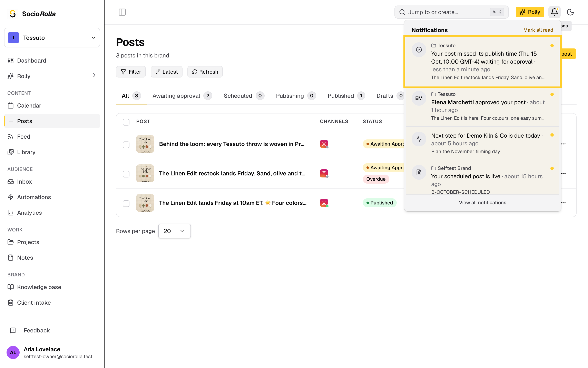Click the yellow Rolly button
This screenshot has height=368, width=588.
(x=530, y=12)
